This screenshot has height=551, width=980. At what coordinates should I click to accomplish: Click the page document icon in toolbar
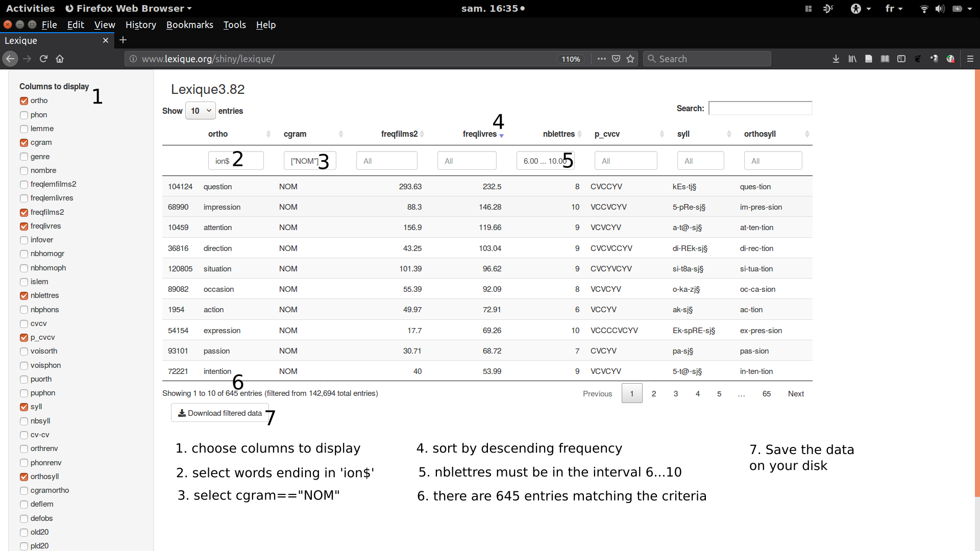click(x=869, y=59)
